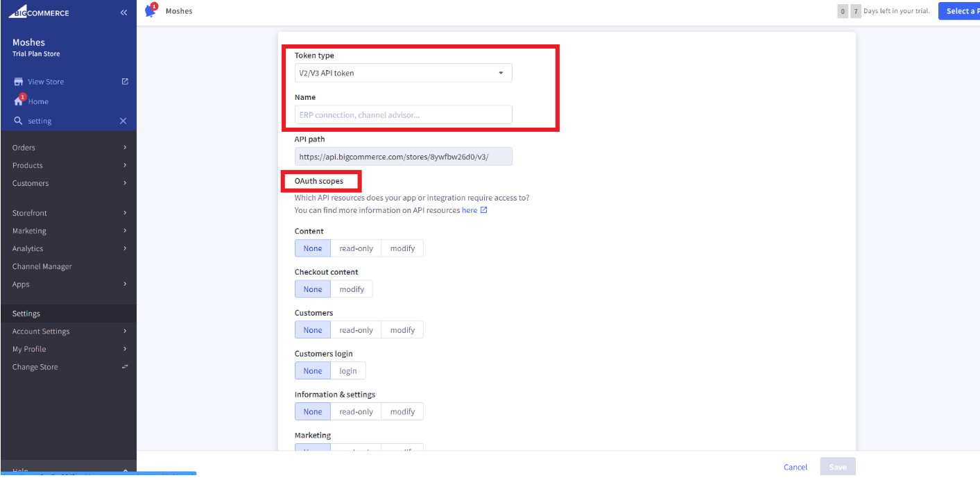The height and width of the screenshot is (480, 980).
Task: Click the Save button
Action: tap(838, 467)
